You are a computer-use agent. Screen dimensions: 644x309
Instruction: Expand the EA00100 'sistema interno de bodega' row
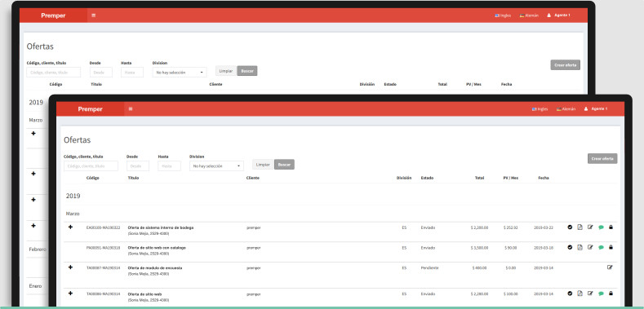(70, 227)
